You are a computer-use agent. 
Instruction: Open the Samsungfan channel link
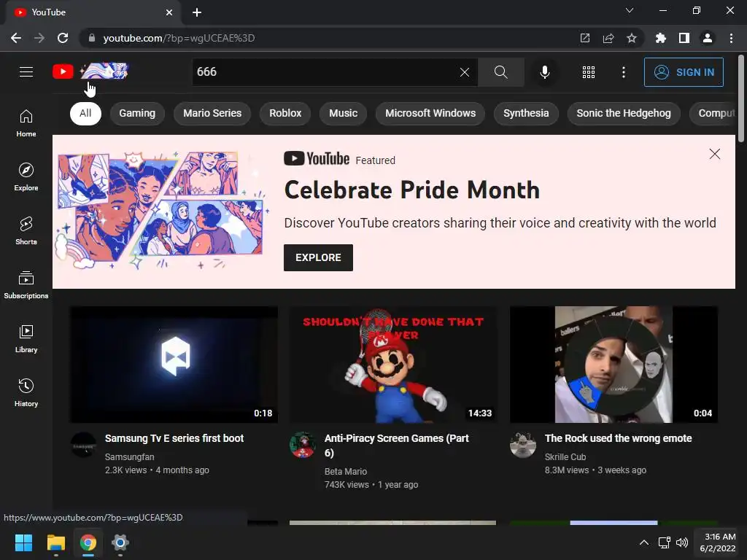pos(130,456)
